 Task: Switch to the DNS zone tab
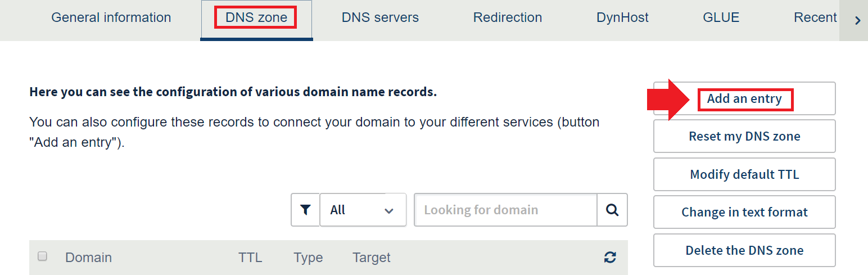tap(256, 18)
